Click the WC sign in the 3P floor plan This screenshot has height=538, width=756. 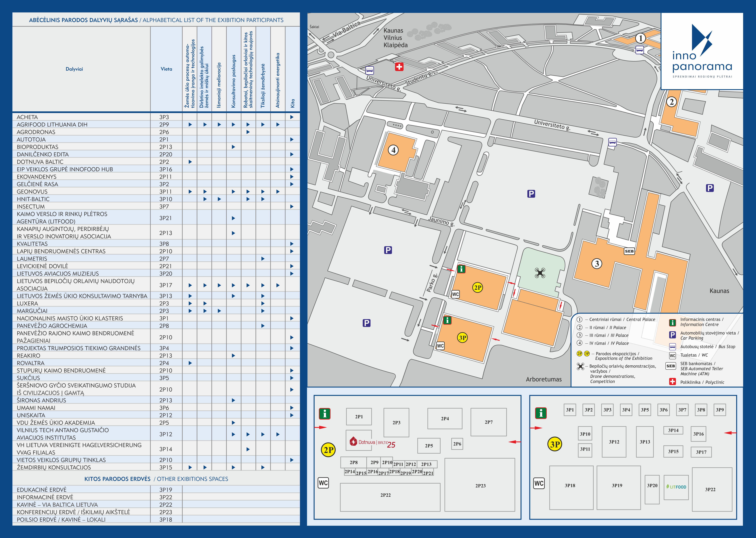[x=539, y=483]
